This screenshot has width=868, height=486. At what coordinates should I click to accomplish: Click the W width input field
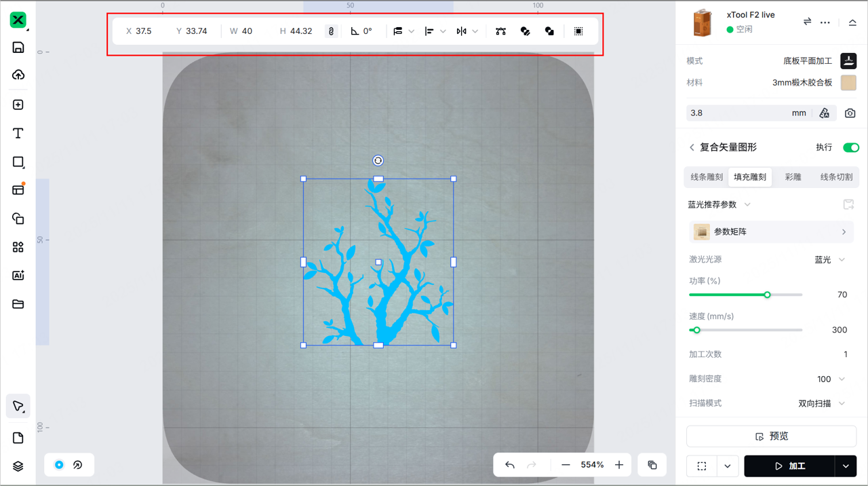pyautogui.click(x=248, y=31)
